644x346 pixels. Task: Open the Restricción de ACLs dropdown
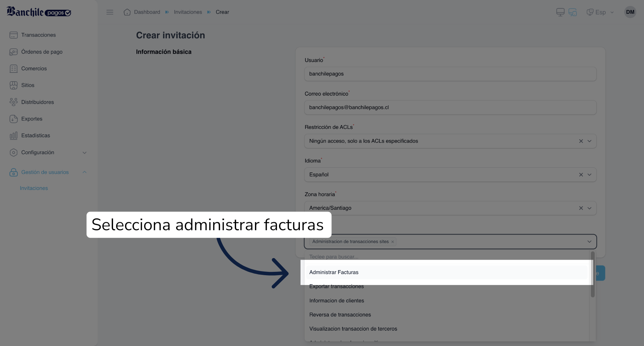coord(589,141)
